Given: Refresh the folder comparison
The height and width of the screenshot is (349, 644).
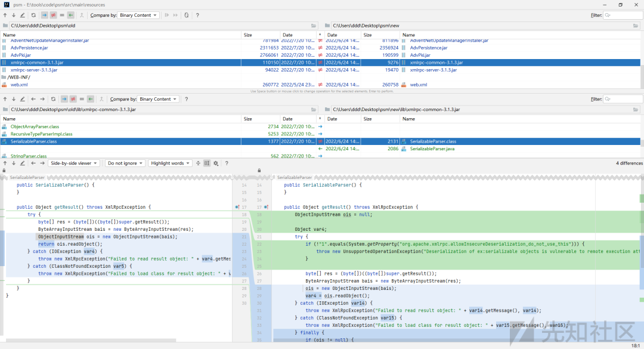Looking at the screenshot, I should [33, 15].
